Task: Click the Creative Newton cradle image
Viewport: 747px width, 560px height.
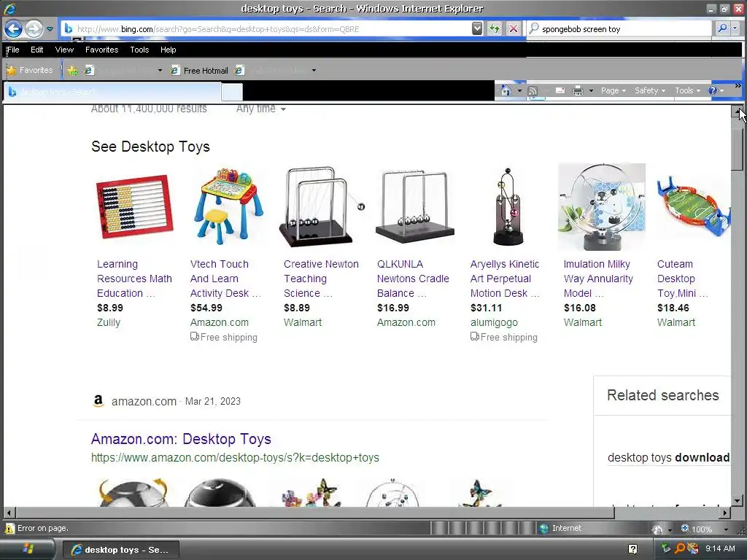Action: pyautogui.click(x=322, y=206)
